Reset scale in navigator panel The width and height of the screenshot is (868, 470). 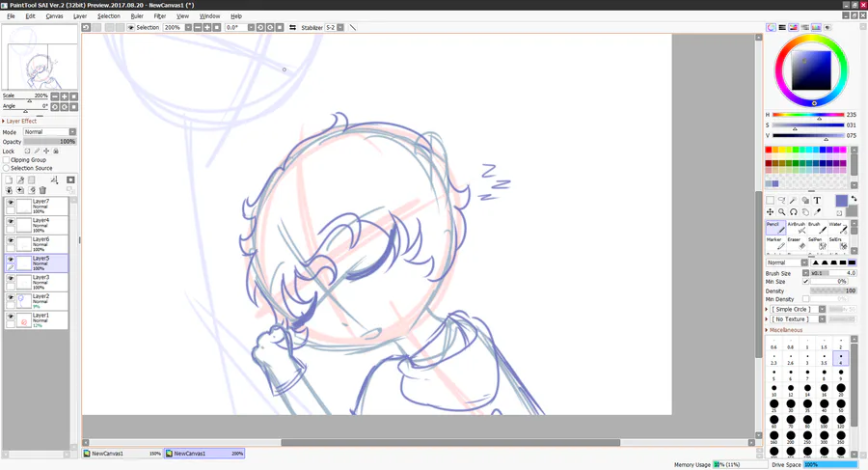pyautogui.click(x=73, y=97)
